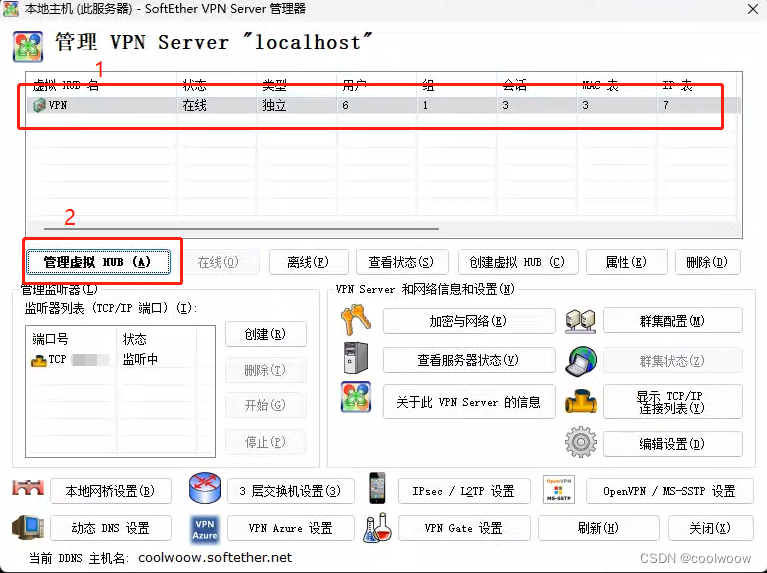The height and width of the screenshot is (573, 767).
Task: Click the DDNS hostname coolwoow.softether.net
Action: (x=215, y=557)
